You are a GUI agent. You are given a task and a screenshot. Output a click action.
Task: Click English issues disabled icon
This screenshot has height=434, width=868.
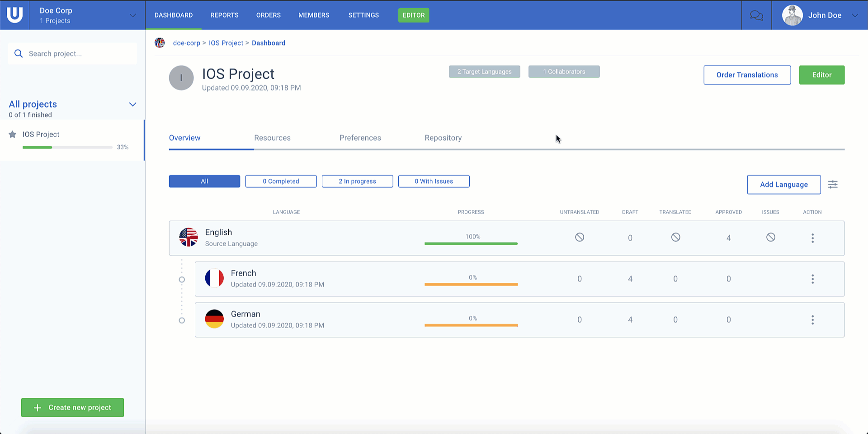[771, 237]
